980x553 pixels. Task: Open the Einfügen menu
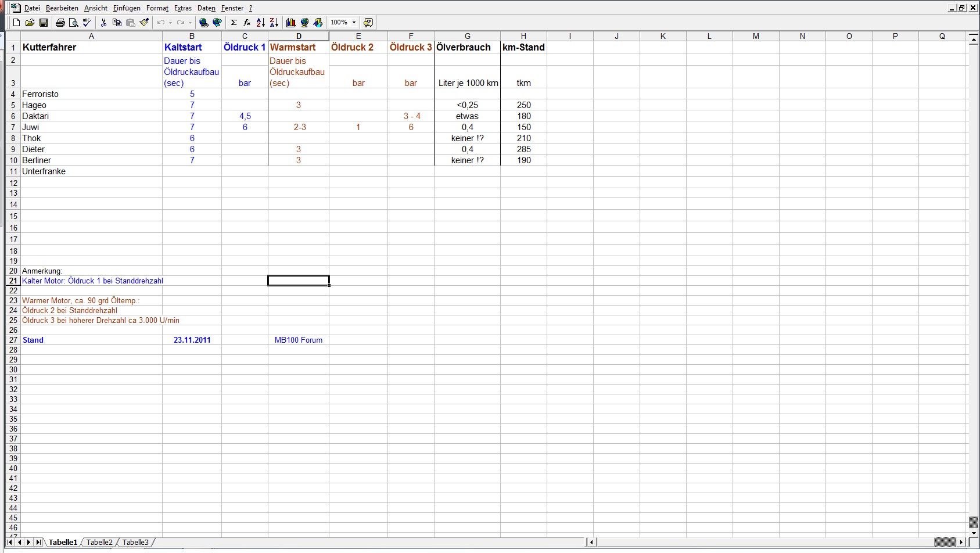coord(127,8)
